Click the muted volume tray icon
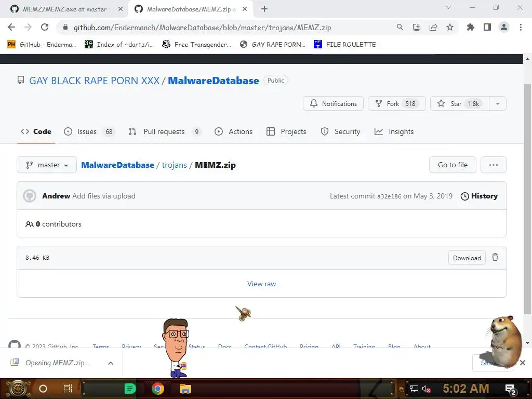Screen dimensions: 532x399 coord(427,389)
